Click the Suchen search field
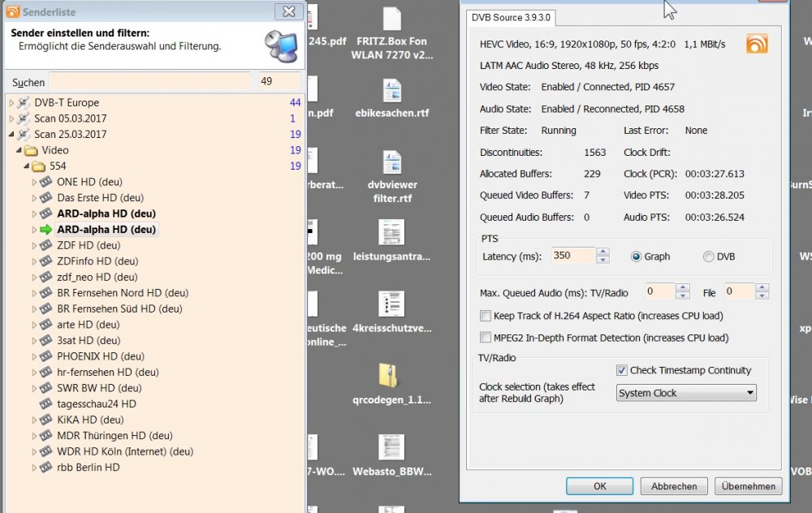 point(151,82)
